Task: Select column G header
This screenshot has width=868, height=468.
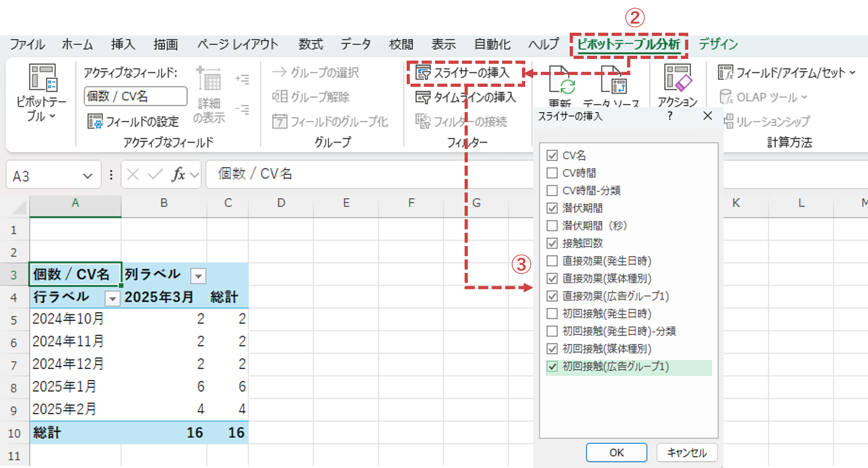Action: click(x=476, y=203)
